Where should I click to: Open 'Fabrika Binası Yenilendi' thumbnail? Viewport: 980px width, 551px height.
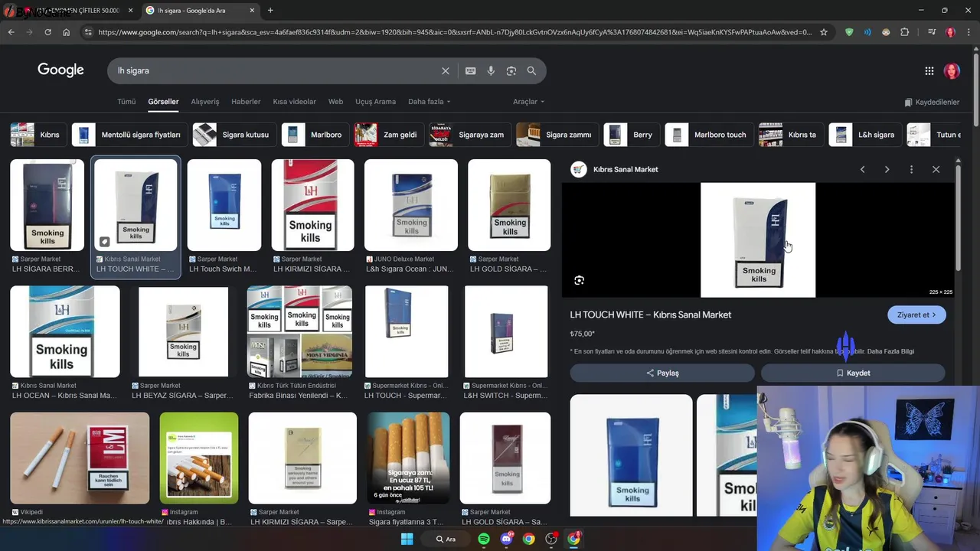(299, 331)
